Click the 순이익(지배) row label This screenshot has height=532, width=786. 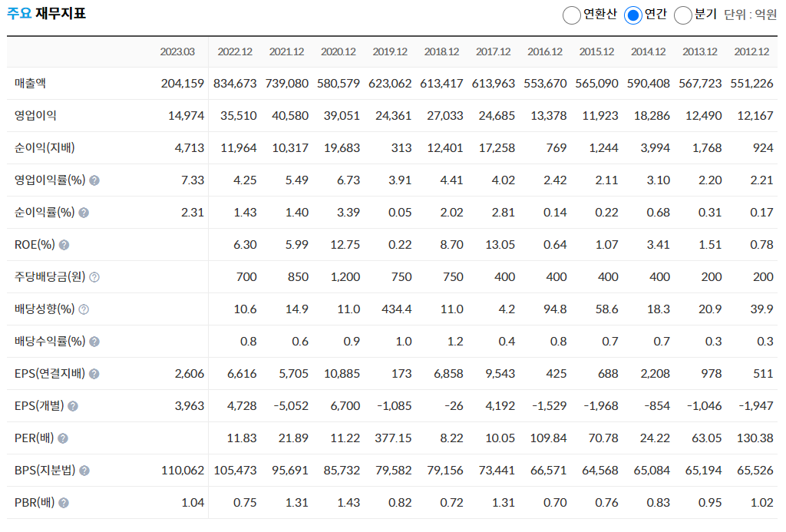(45, 148)
